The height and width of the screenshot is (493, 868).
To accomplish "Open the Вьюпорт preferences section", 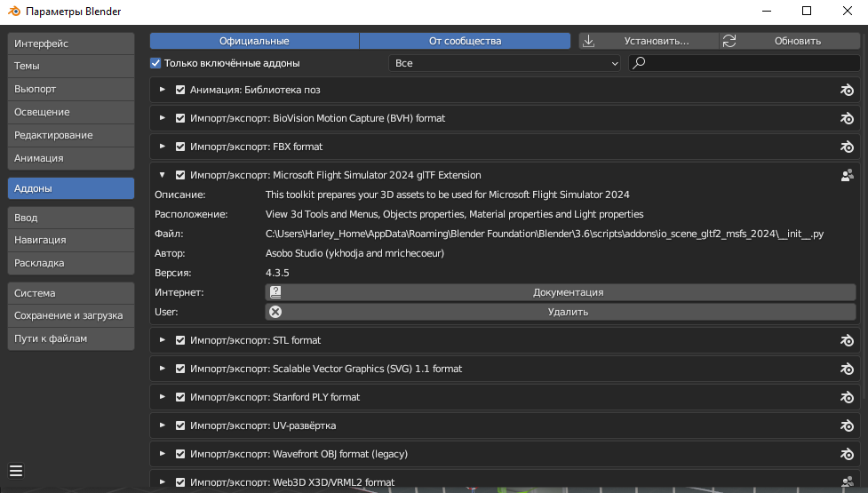I will click(71, 89).
